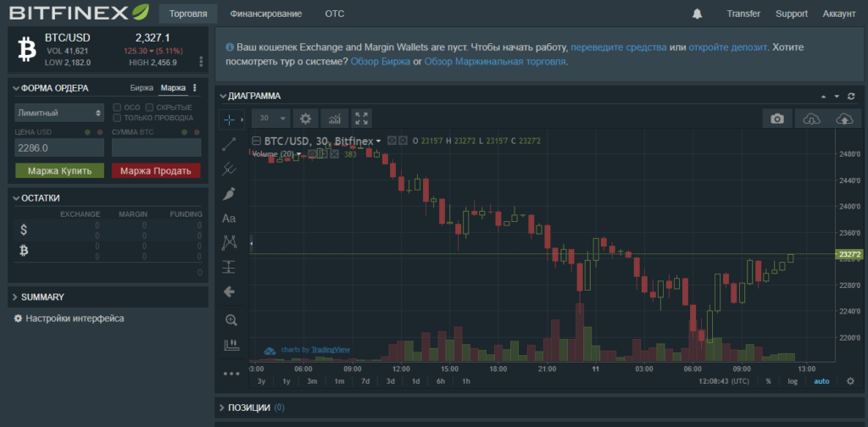Toggle log scale mode
Screen dimensions: 868x427
pyautogui.click(x=793, y=381)
